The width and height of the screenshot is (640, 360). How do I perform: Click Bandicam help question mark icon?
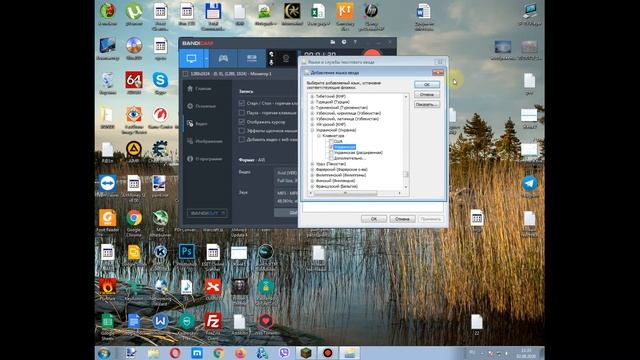(x=355, y=42)
